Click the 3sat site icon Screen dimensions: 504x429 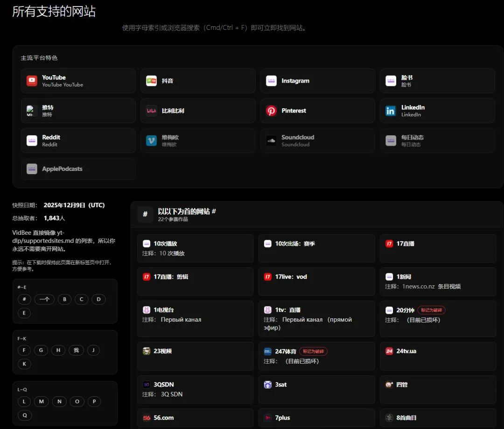coord(268,384)
